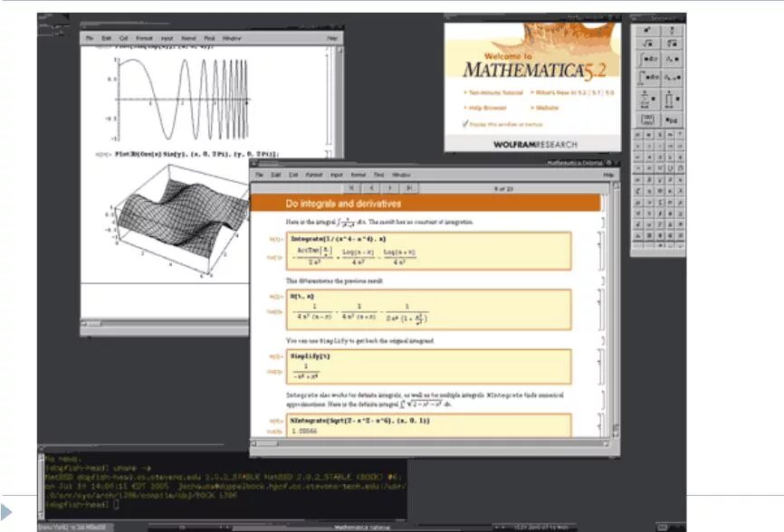Open Find menu in plot notebook window
Viewport: 784px width, 532px height.
tap(209, 38)
